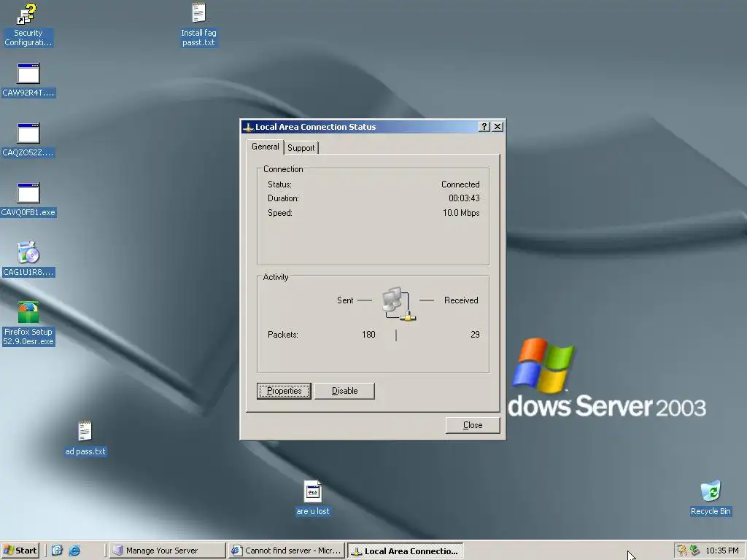Click the Close button in dialog
747x560 pixels.
tap(473, 425)
